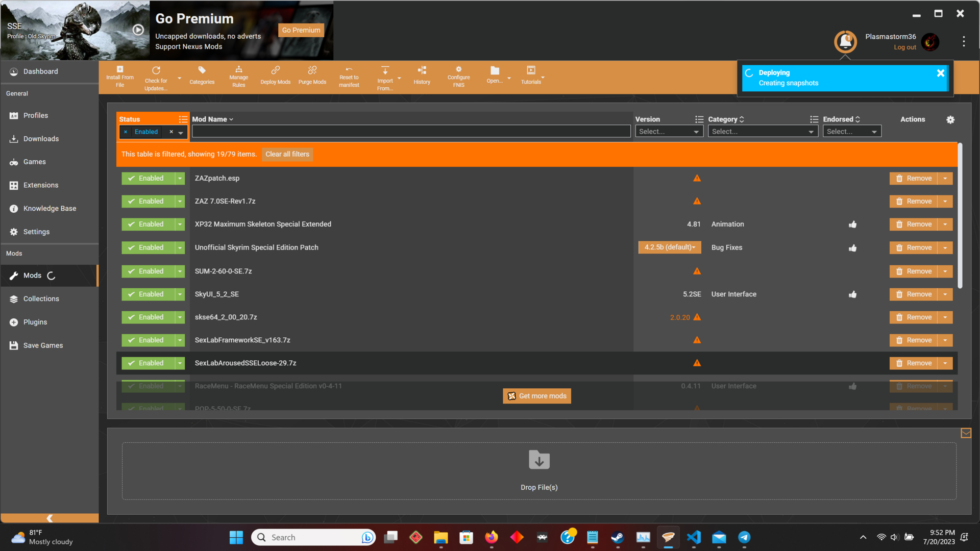Expand the Status filter dropdown arrow
Viewport: 980px width, 551px height.
click(x=181, y=132)
